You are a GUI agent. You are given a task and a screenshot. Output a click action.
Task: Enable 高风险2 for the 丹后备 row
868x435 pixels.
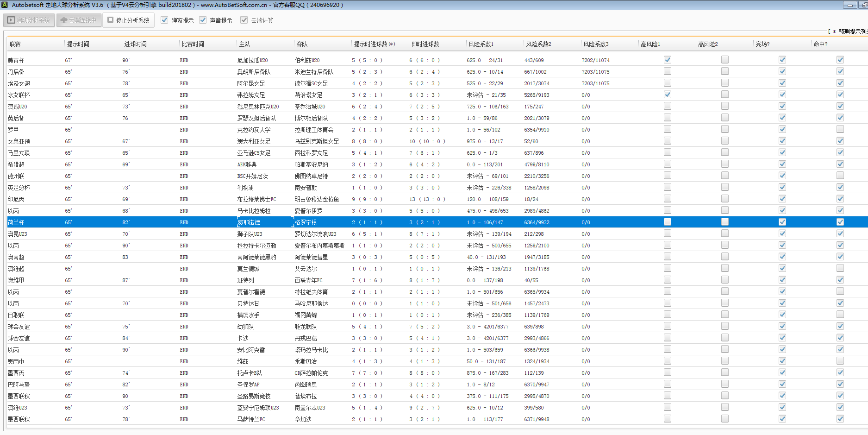pyautogui.click(x=724, y=71)
